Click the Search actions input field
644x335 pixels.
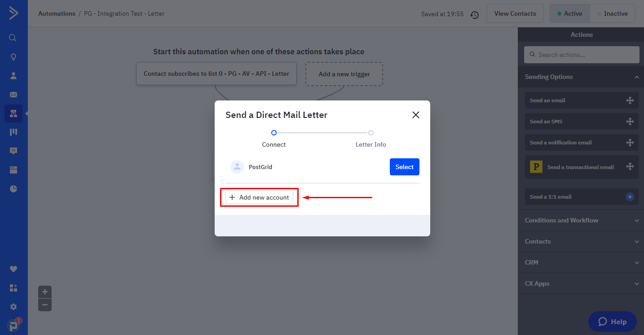pos(582,55)
